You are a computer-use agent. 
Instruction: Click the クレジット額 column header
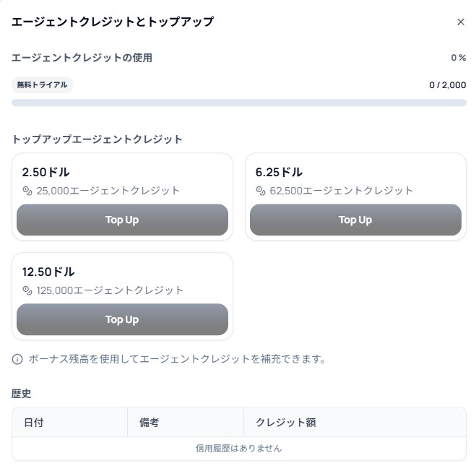pyautogui.click(x=286, y=423)
